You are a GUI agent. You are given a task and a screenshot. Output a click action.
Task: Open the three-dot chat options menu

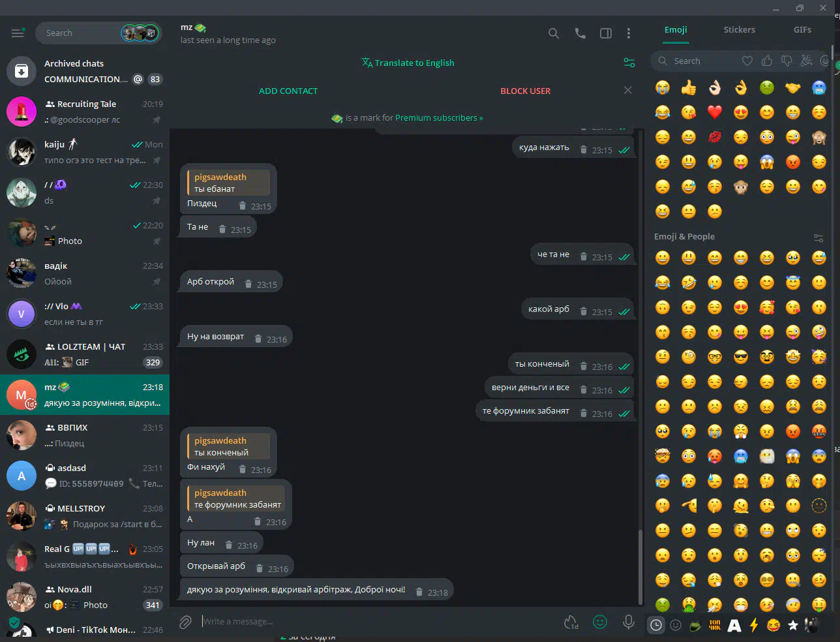point(628,33)
